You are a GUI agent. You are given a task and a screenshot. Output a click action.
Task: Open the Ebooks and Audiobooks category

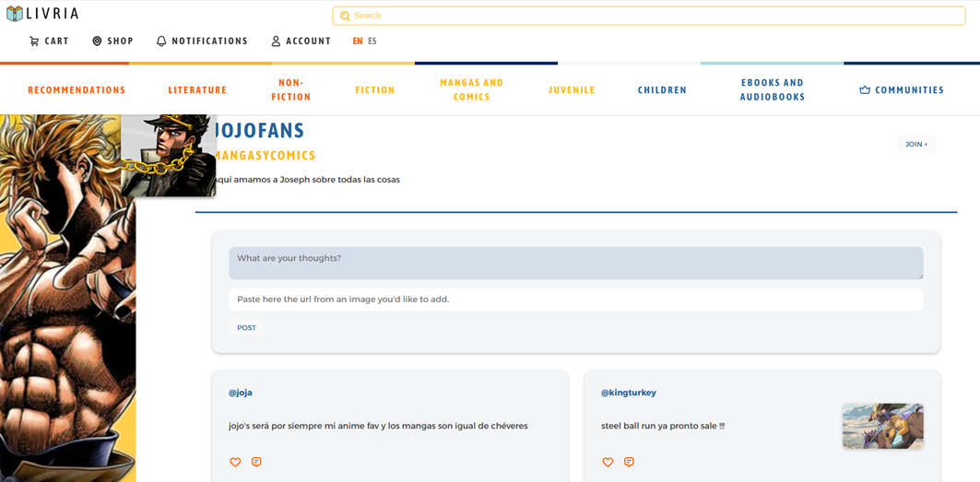click(x=773, y=90)
